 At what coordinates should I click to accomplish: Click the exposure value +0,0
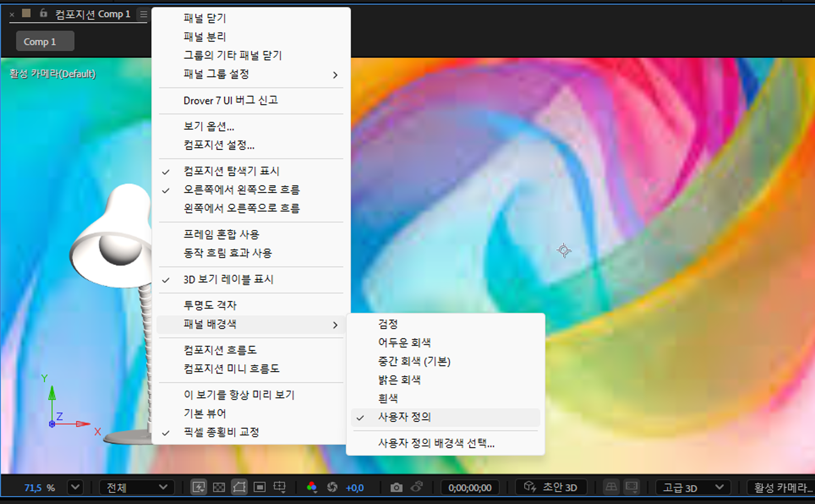[x=355, y=487]
